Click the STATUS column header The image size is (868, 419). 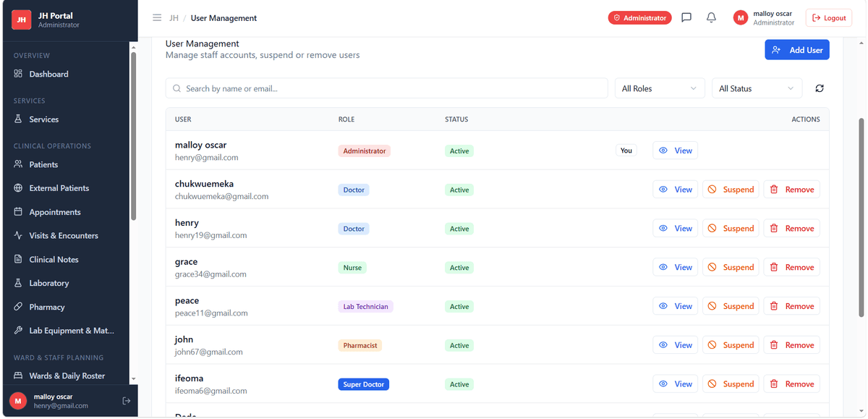click(x=456, y=119)
